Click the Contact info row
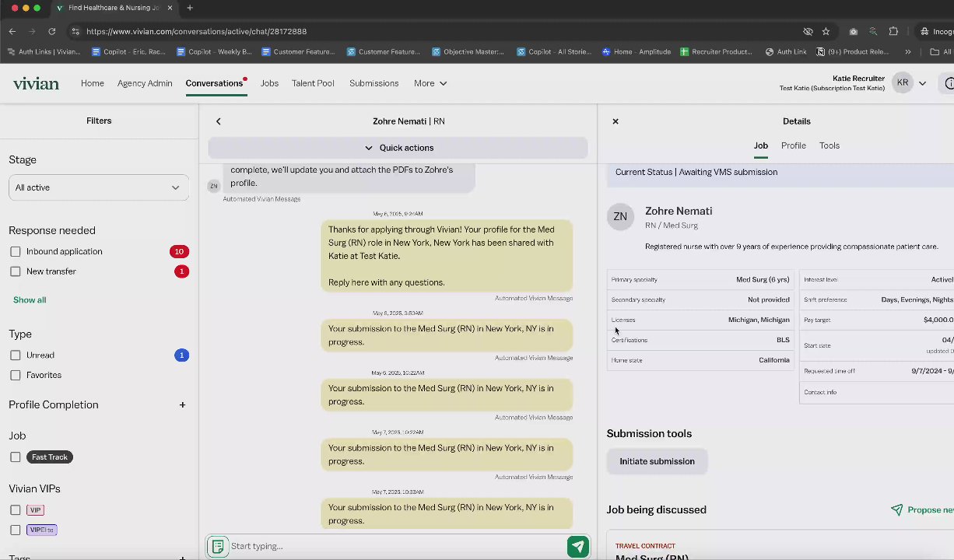This screenshot has width=954, height=560. coord(877,392)
